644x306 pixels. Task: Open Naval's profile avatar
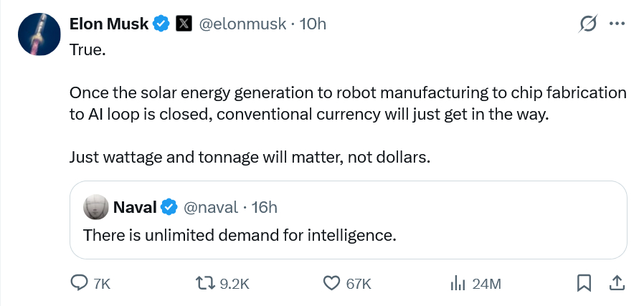(96, 208)
